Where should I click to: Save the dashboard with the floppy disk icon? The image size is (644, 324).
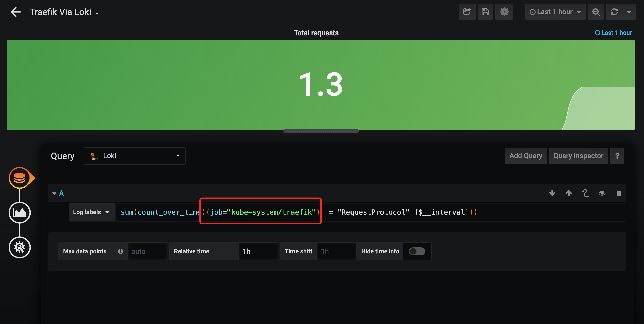[485, 12]
